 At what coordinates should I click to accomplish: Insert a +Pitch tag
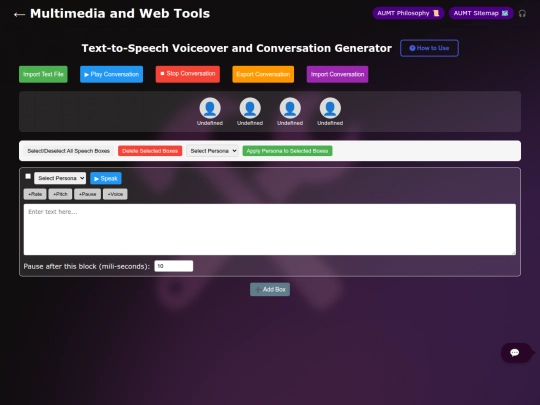click(60, 194)
